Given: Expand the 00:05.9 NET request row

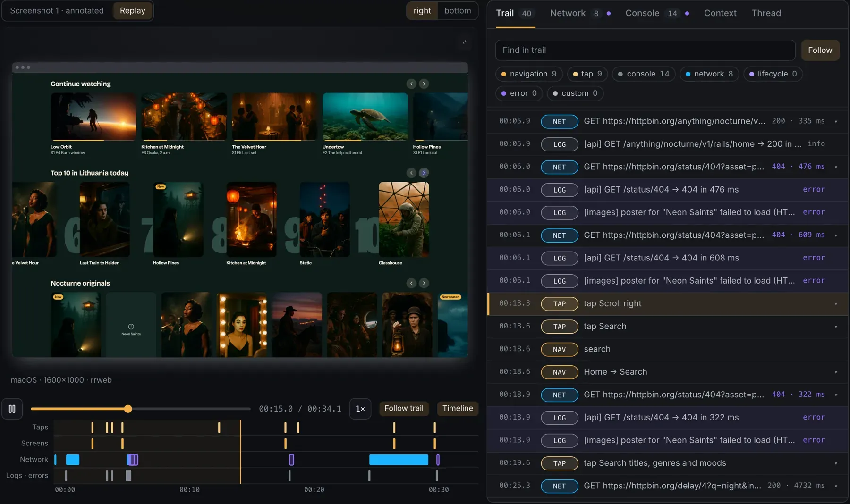Looking at the screenshot, I should [836, 121].
